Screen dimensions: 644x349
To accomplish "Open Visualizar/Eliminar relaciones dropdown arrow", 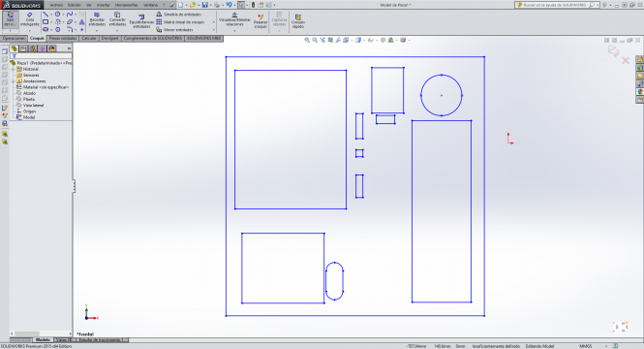I will (x=234, y=30).
